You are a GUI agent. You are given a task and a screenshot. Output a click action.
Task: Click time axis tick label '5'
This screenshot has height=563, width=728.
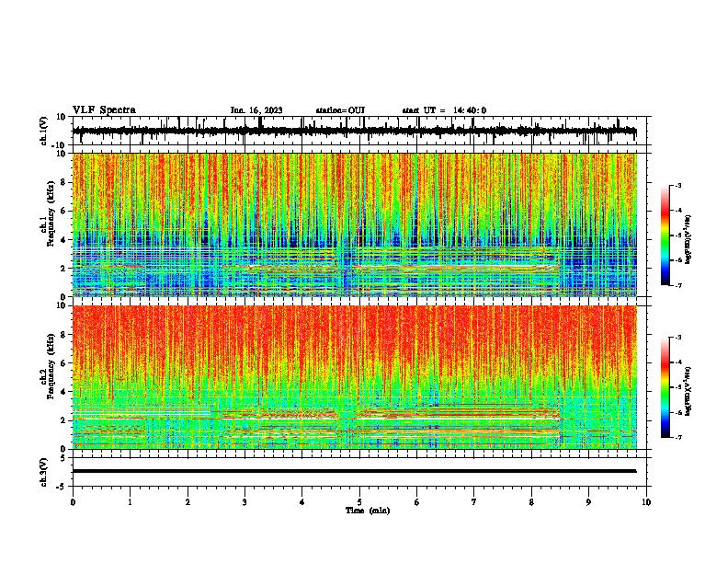pyautogui.click(x=359, y=502)
